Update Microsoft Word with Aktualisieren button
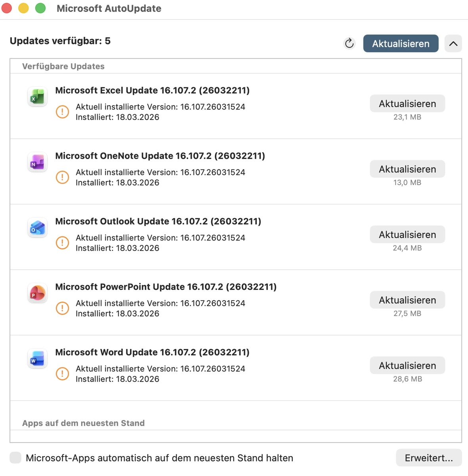This screenshot has height=476, width=468. [x=407, y=365]
